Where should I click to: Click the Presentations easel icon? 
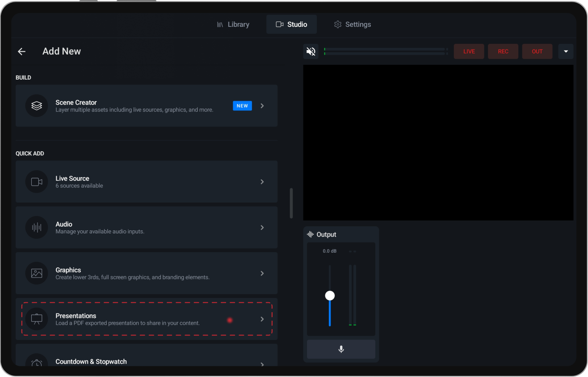[x=36, y=319]
